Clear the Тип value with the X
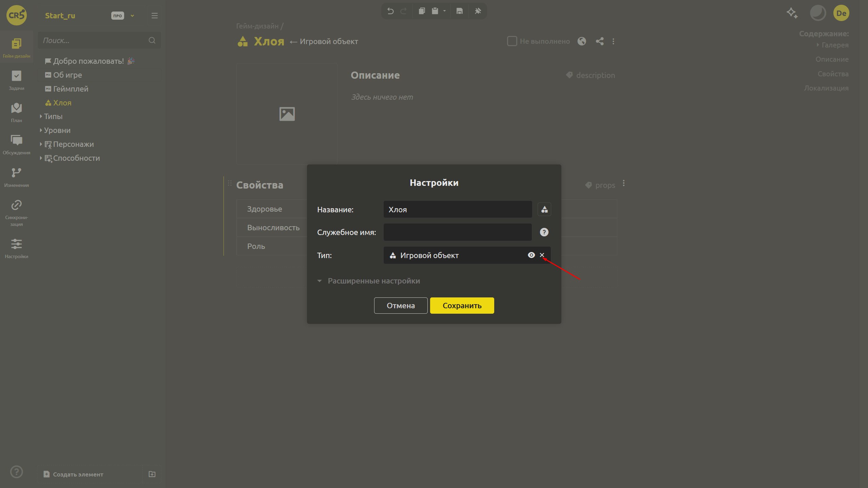The image size is (868, 488). pos(542,255)
